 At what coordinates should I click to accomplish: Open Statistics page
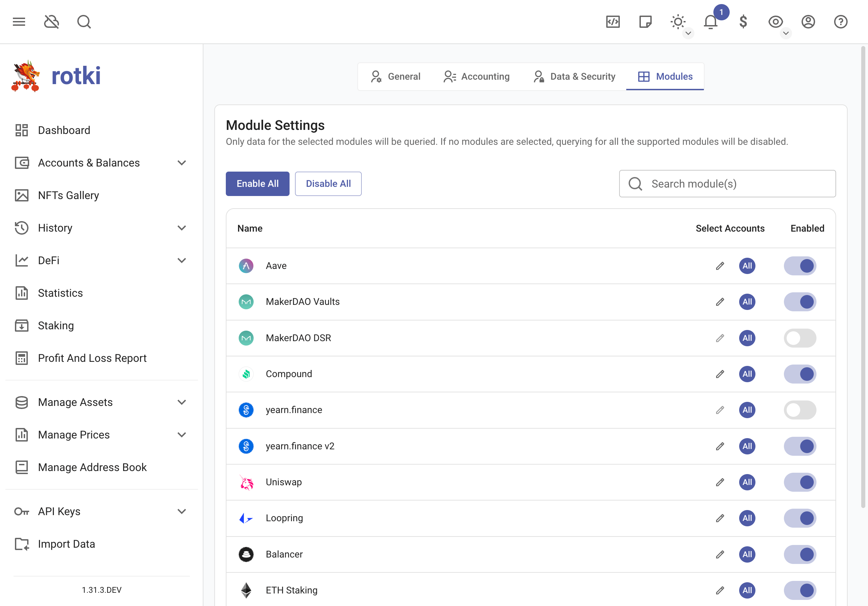point(101,293)
